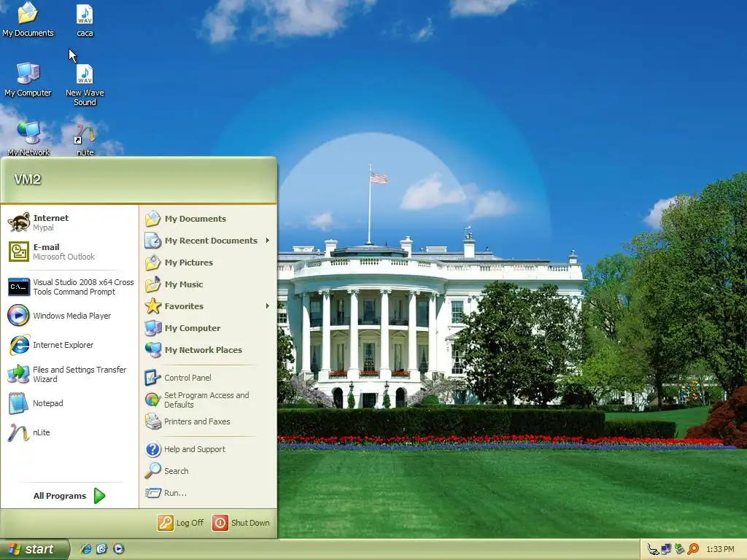This screenshot has width=747, height=560.
Task: Launch Internet Explorer from Quick Launch bar
Action: [86, 549]
